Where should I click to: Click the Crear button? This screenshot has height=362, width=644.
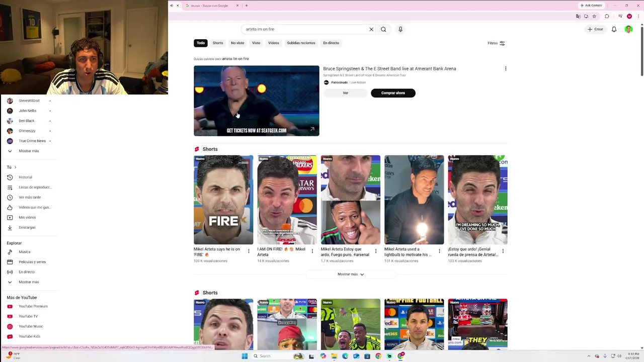(x=595, y=29)
